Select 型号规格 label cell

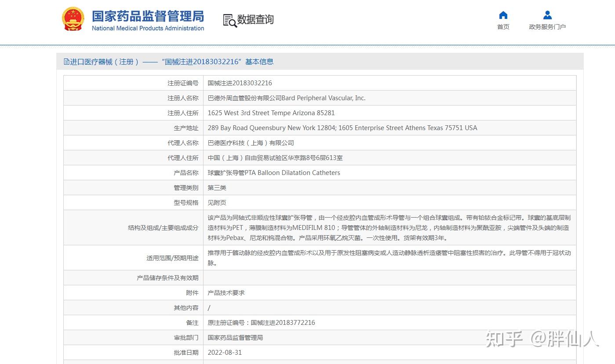133,203
